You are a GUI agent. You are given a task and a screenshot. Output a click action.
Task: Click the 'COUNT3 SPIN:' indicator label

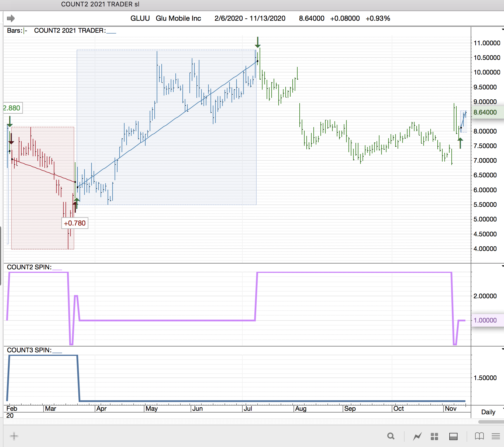point(29,350)
